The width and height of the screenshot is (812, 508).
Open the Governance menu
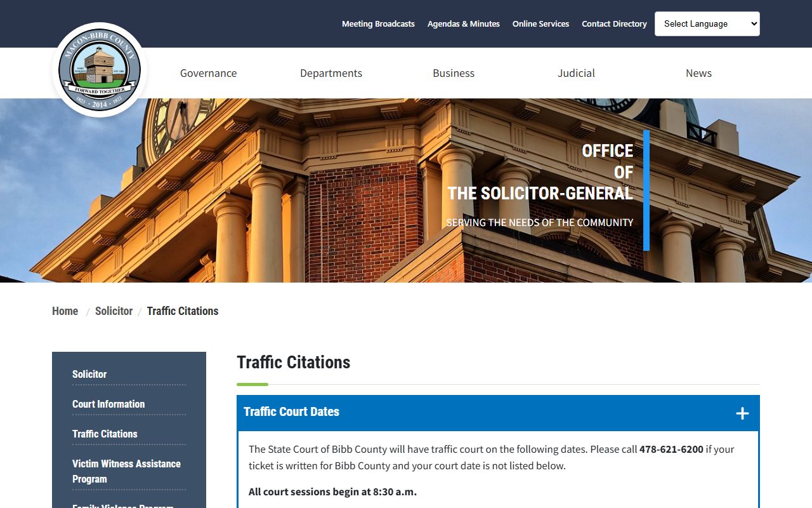[x=208, y=73]
